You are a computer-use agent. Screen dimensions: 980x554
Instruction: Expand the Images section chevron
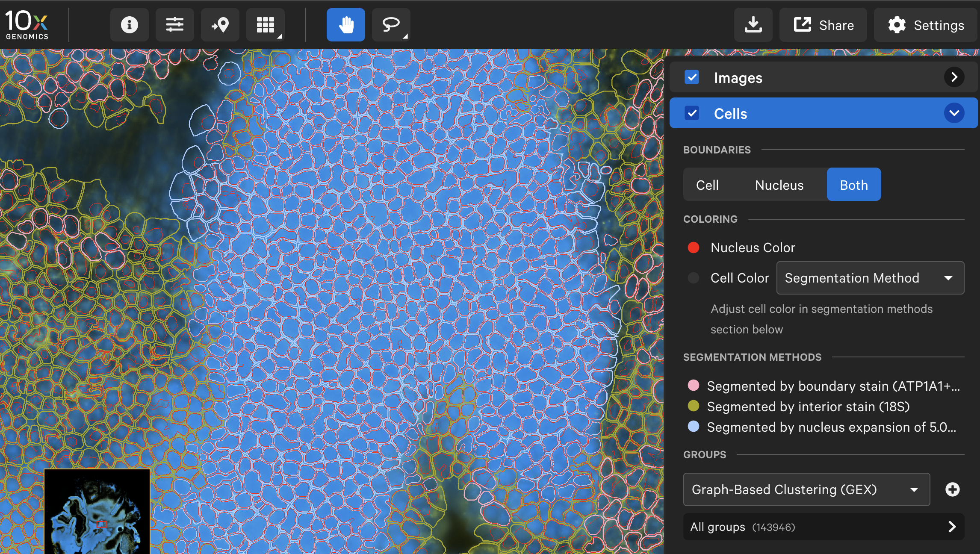click(954, 77)
